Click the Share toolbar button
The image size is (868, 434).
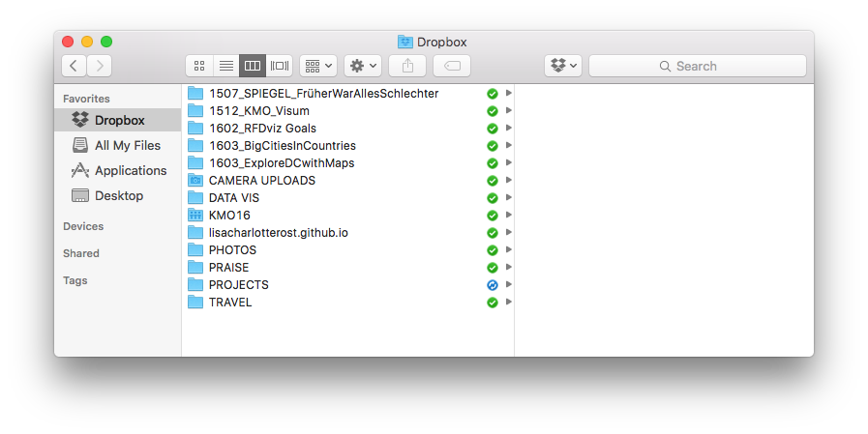coord(407,66)
